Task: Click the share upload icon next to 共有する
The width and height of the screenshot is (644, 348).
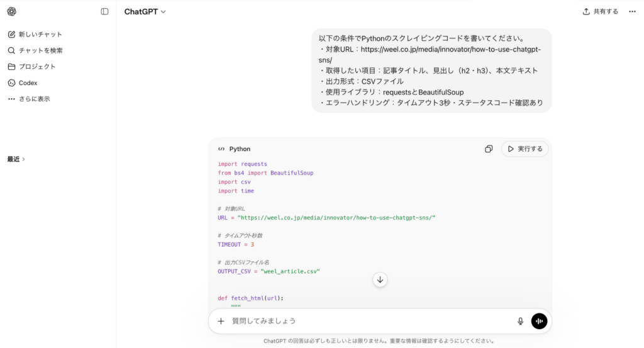Action: 586,11
